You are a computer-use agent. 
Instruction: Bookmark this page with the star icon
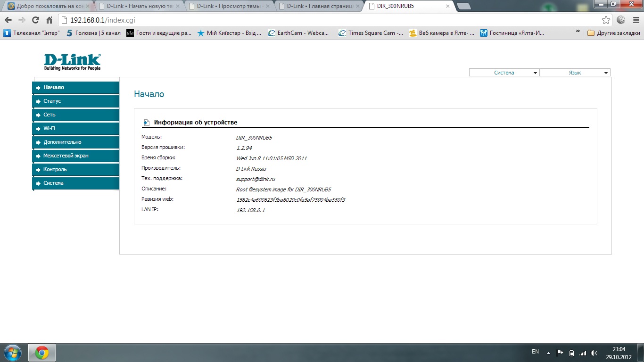[x=606, y=20]
